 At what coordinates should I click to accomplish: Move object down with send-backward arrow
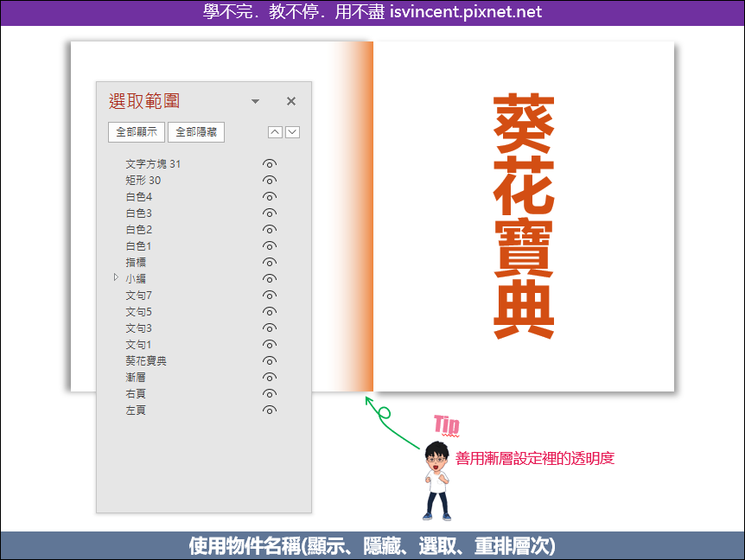point(293,132)
